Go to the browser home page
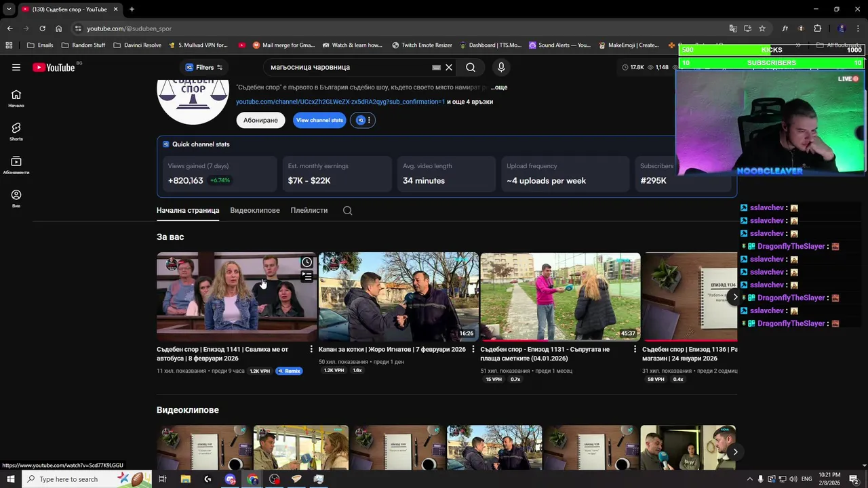This screenshot has height=488, width=868. (x=58, y=28)
